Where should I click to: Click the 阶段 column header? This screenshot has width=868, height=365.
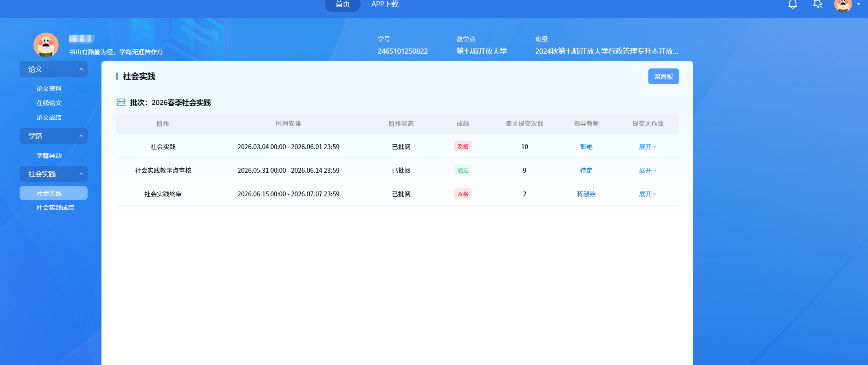[163, 123]
